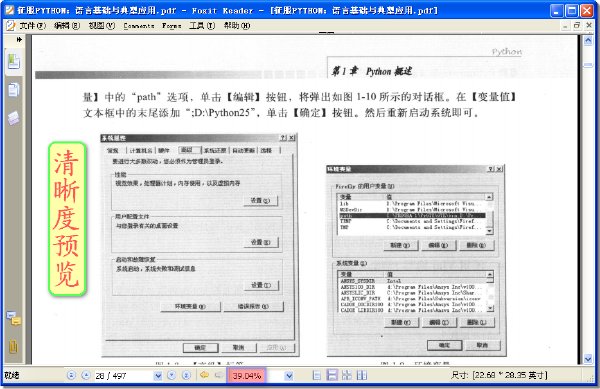Open the Comments panel in the sidebar

[x=14, y=318]
